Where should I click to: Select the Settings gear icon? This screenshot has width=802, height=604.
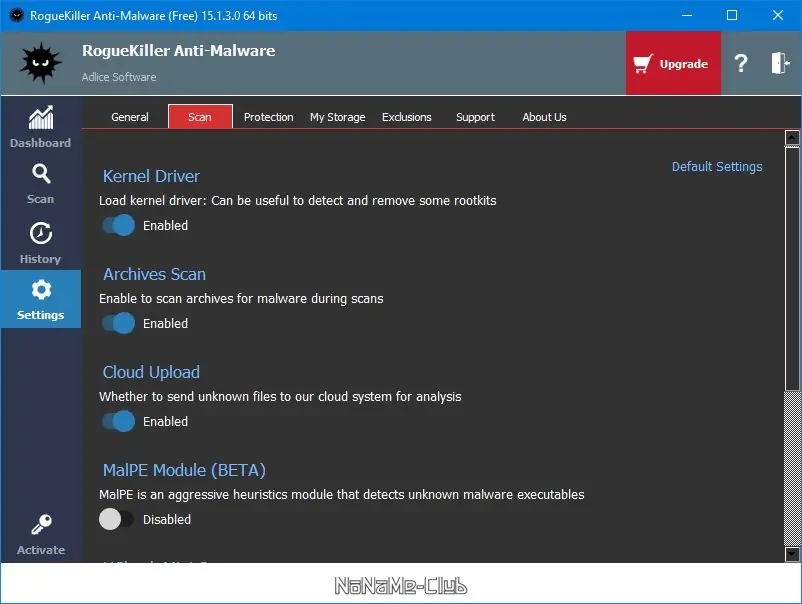[x=41, y=290]
